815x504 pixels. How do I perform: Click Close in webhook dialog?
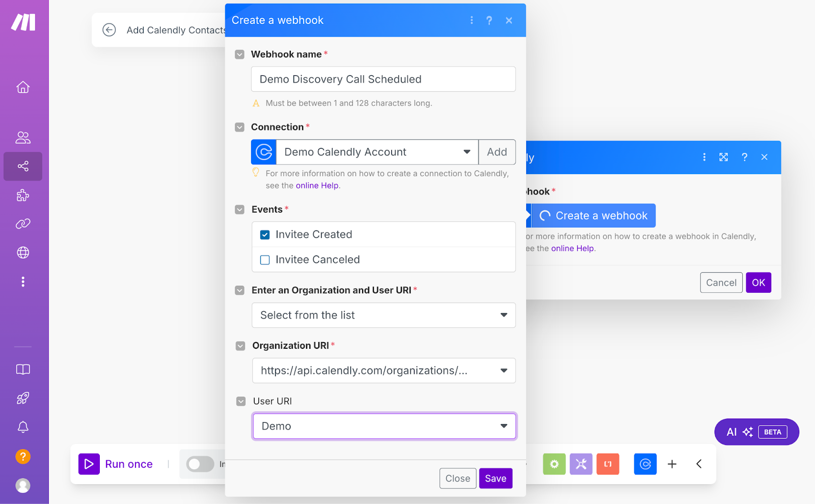click(x=458, y=479)
